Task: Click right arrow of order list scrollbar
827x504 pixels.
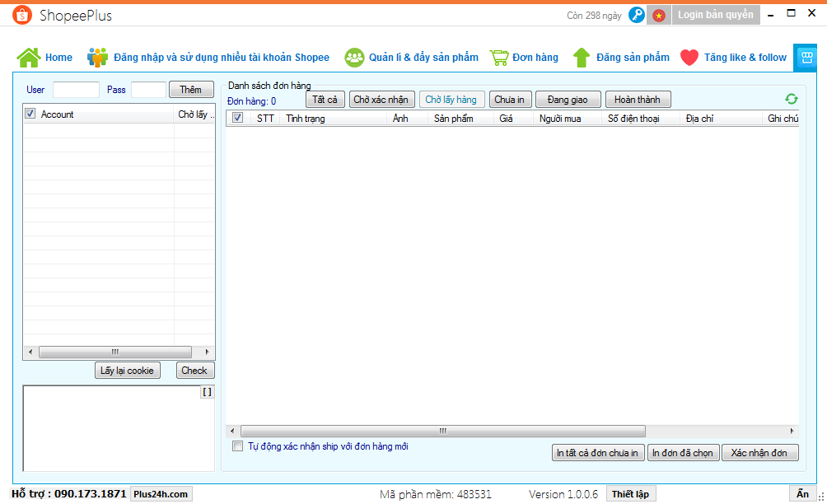Action: pyautogui.click(x=792, y=431)
